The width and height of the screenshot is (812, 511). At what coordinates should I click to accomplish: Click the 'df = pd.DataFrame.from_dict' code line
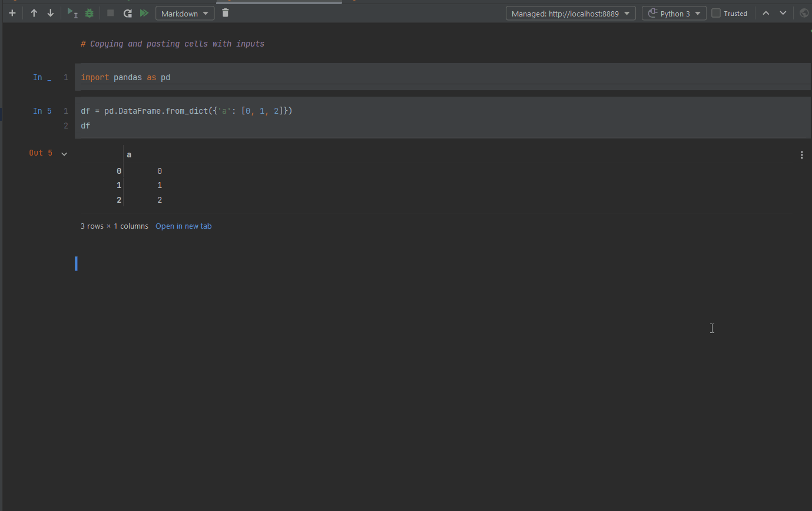coord(187,111)
